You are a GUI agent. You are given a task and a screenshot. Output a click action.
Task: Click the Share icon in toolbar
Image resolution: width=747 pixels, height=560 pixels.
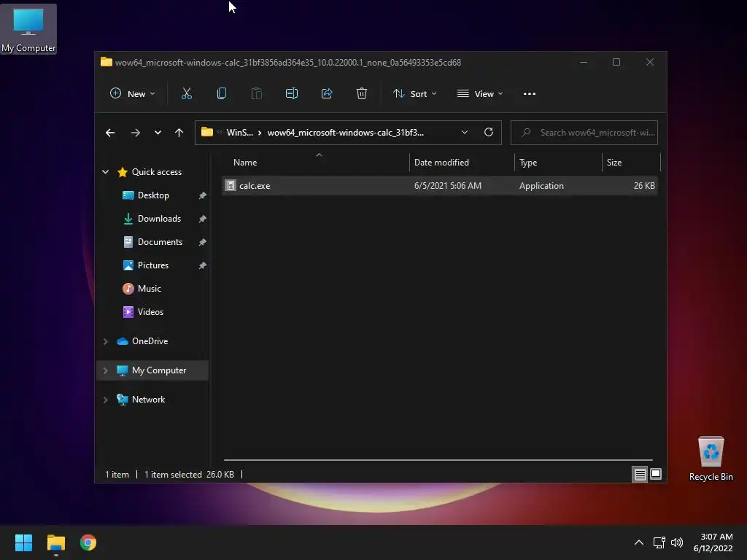click(x=327, y=94)
